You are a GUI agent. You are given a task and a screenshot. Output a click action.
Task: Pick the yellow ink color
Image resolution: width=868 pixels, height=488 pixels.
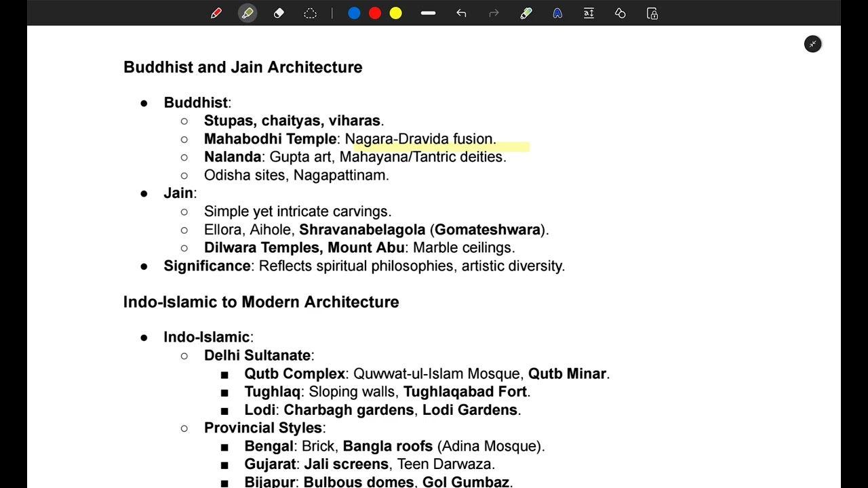(x=396, y=13)
